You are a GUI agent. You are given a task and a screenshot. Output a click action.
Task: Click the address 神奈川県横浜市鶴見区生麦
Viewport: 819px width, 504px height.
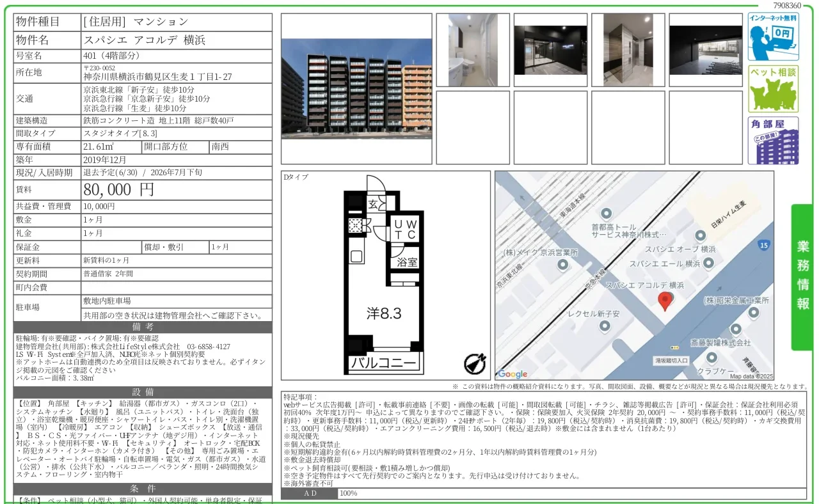[157, 76]
